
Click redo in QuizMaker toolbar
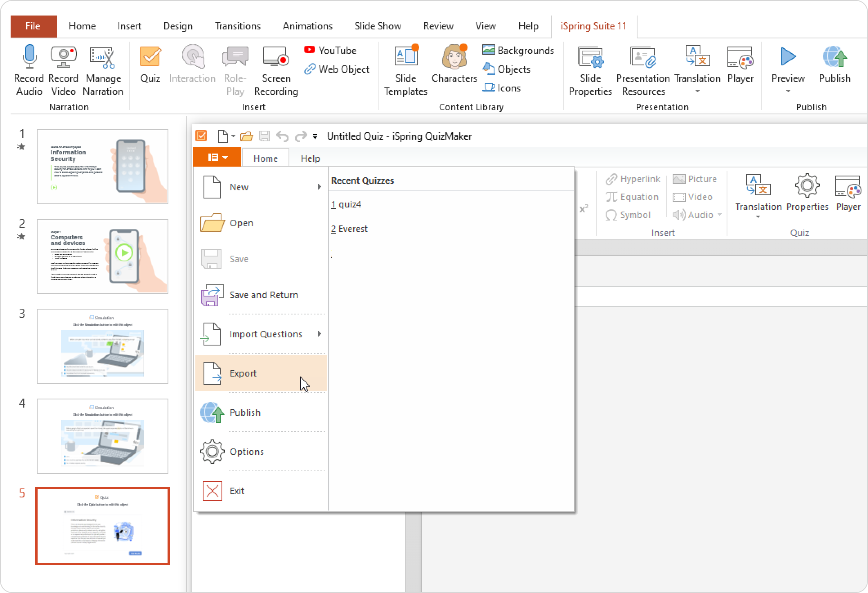click(x=301, y=136)
